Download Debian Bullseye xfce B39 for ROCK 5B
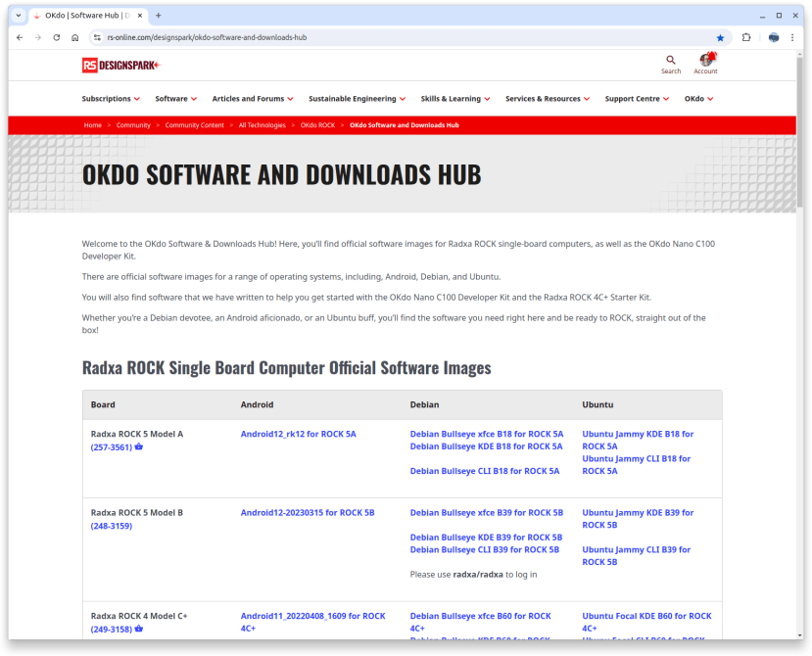This screenshot has height=656, width=812. coord(487,513)
